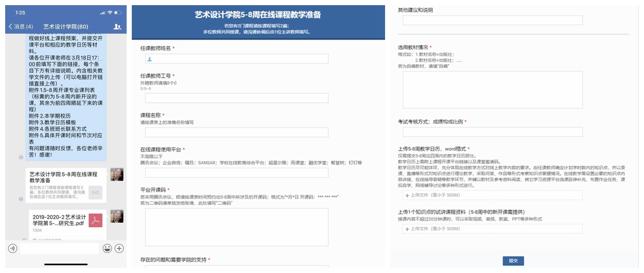Go back to the 消息 message list

point(21,26)
